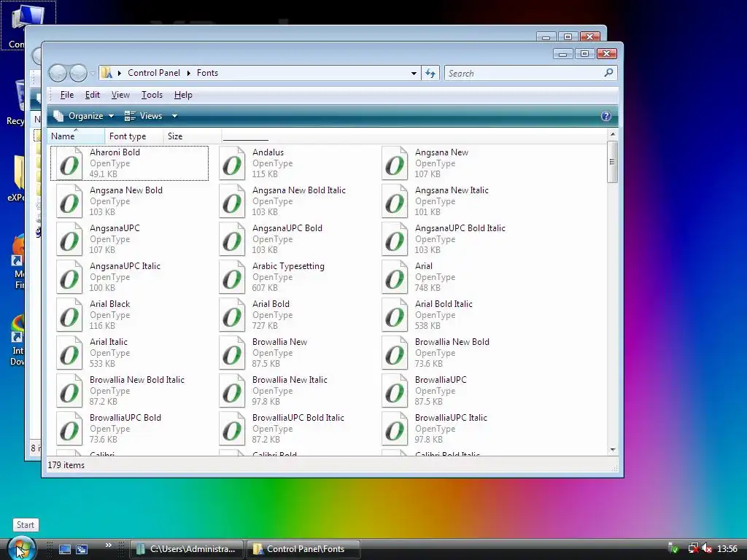Click the search magnifier icon
This screenshot has height=560, width=747.
(608, 73)
